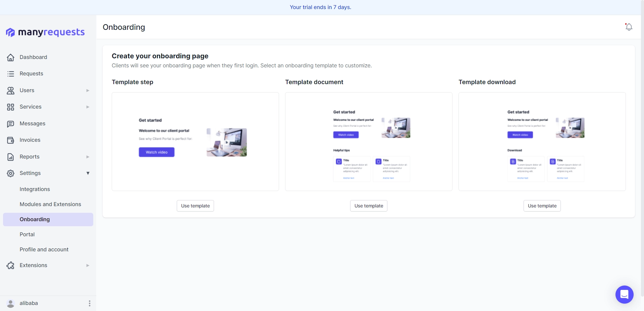Select the Requests icon in the sidebar
Viewport: 644px width, 311px height.
coord(10,74)
